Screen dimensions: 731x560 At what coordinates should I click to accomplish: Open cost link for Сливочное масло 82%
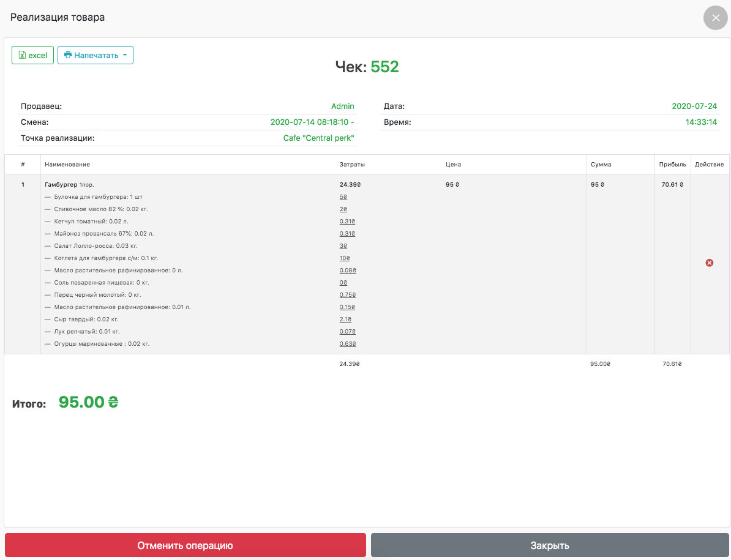click(343, 209)
